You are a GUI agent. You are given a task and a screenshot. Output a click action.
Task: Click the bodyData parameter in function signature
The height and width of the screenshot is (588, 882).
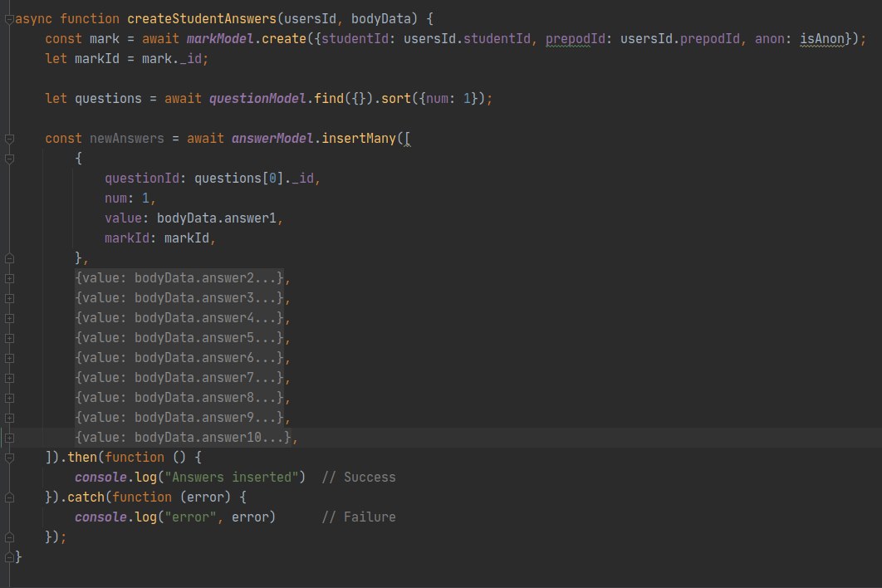pos(381,19)
